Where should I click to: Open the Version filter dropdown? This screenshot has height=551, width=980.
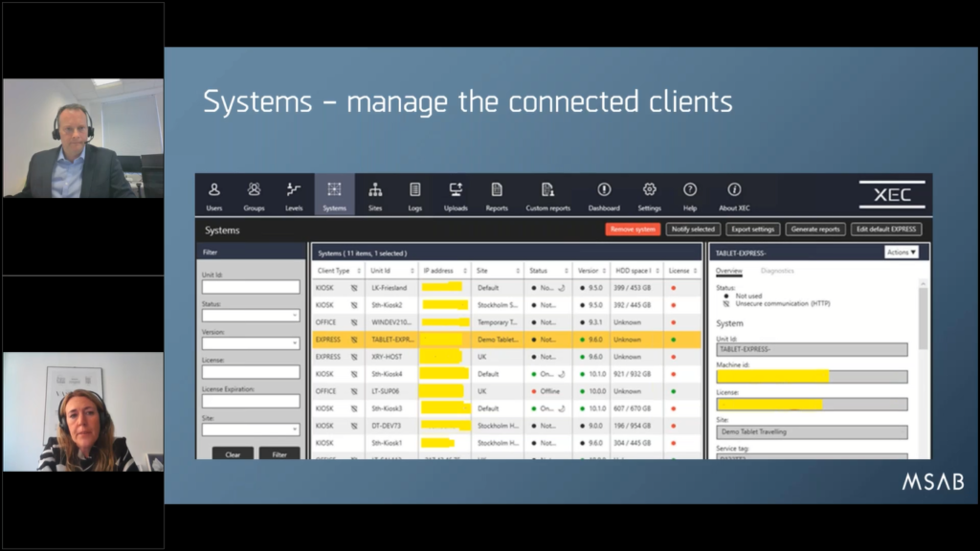(251, 343)
